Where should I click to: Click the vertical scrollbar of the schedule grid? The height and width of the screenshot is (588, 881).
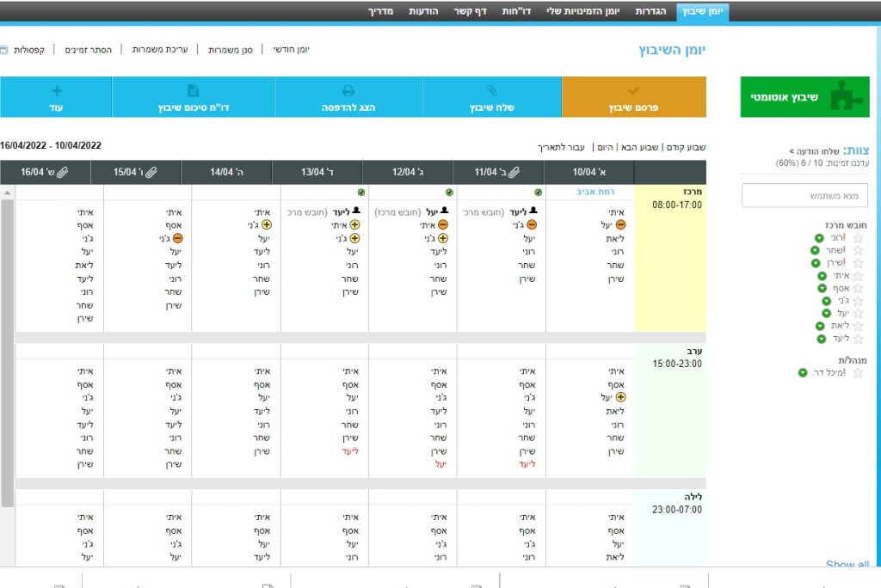tap(7, 344)
